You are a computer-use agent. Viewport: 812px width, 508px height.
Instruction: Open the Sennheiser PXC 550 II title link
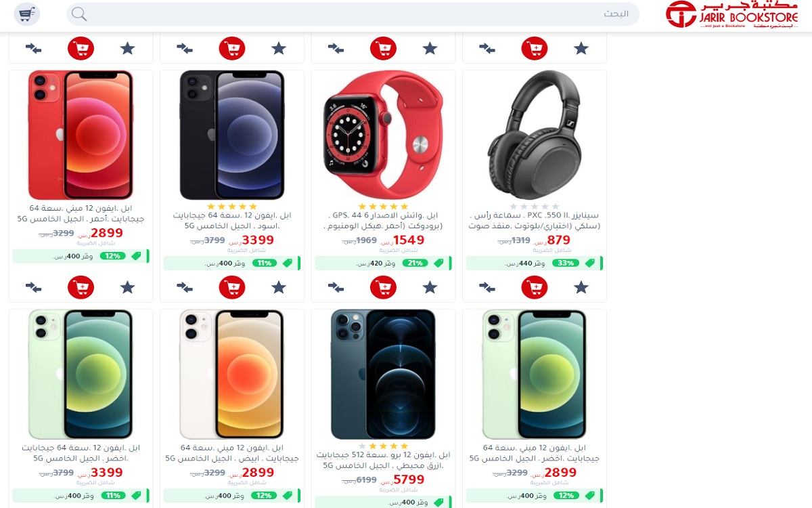pyautogui.click(x=535, y=221)
